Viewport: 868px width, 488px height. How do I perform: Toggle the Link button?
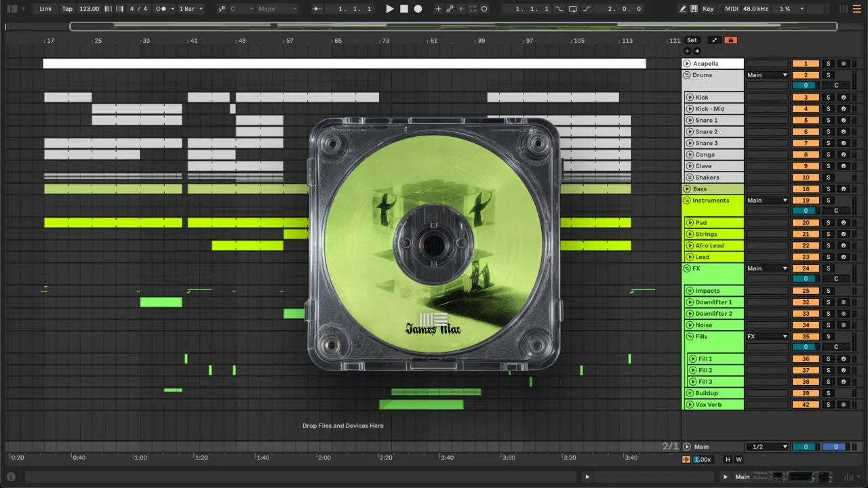click(45, 9)
